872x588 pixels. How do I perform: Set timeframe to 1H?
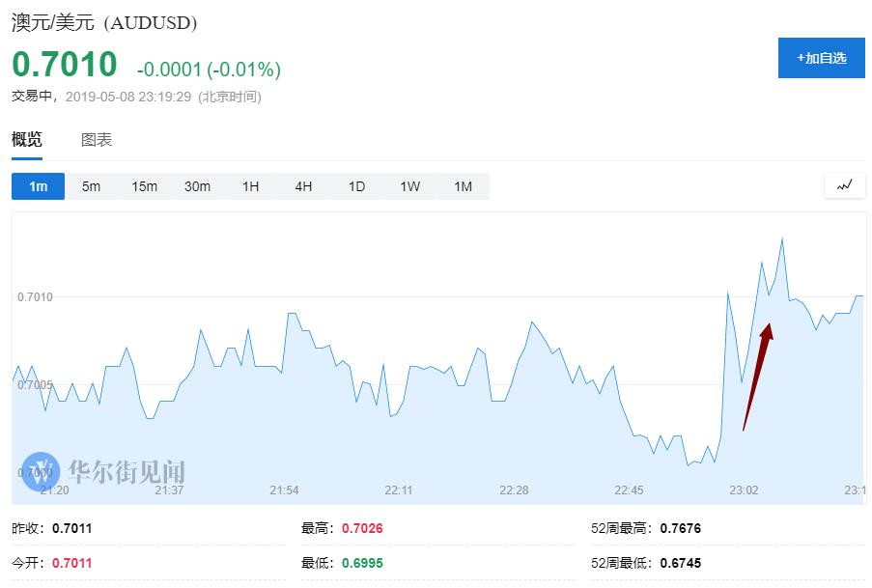(x=250, y=186)
